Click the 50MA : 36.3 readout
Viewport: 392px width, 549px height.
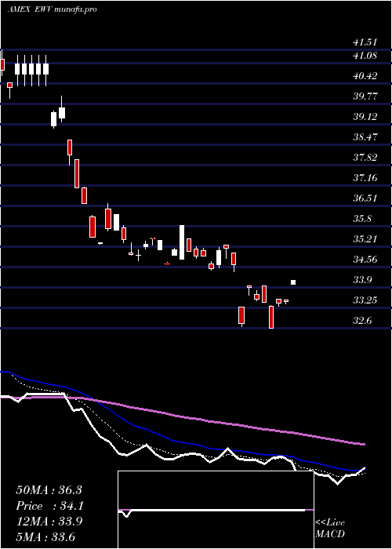click(x=49, y=489)
